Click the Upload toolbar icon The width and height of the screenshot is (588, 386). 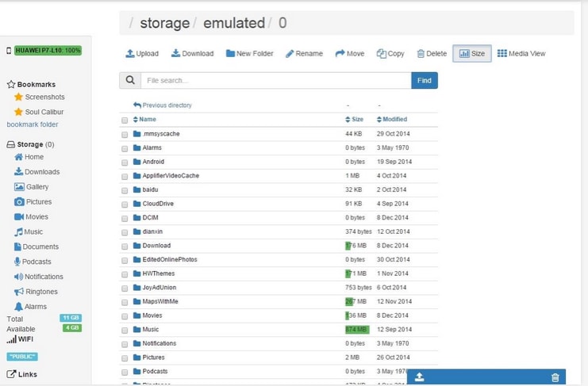(x=130, y=54)
